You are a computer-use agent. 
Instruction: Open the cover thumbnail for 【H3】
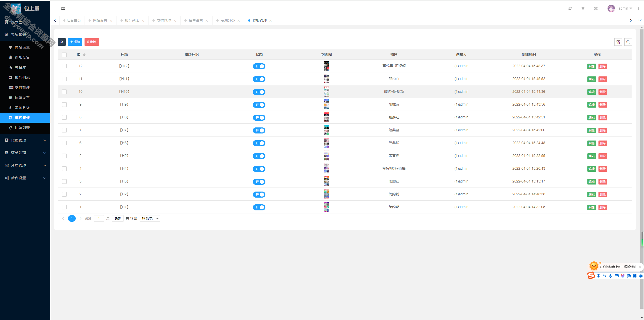tap(327, 181)
